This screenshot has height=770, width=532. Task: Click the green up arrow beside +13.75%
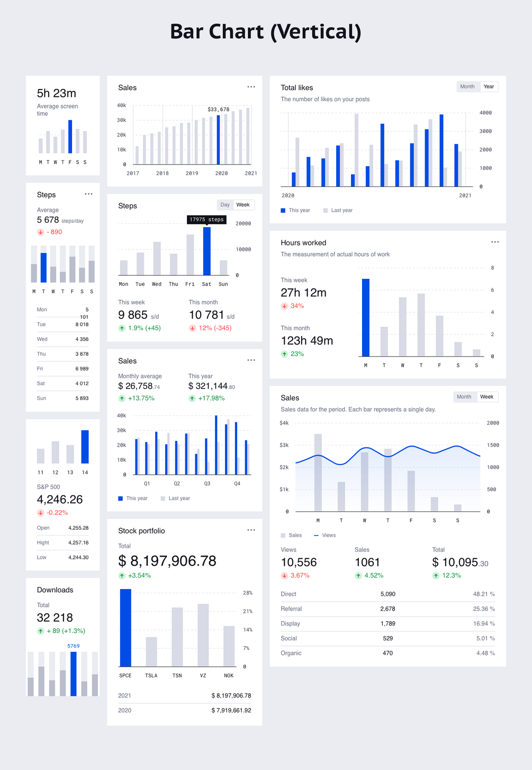point(122,398)
